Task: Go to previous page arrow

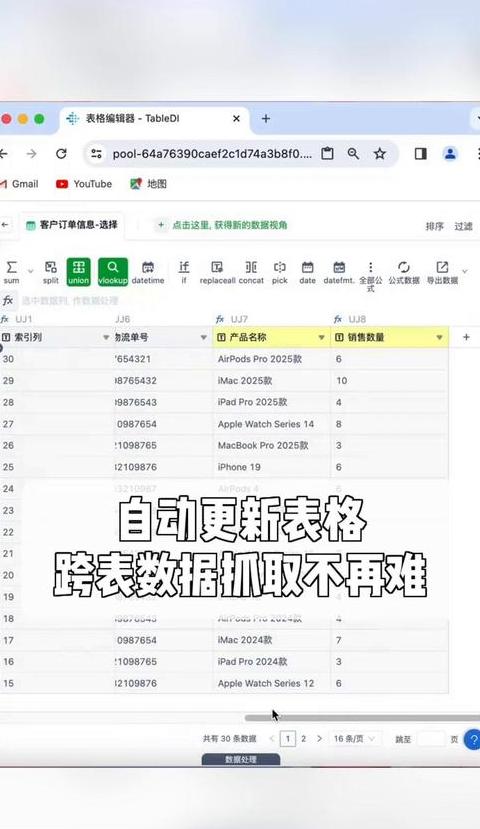Action: point(272,739)
